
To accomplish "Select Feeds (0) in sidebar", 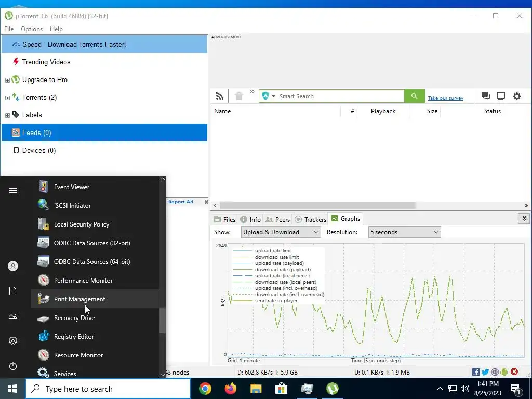I will pos(104,132).
